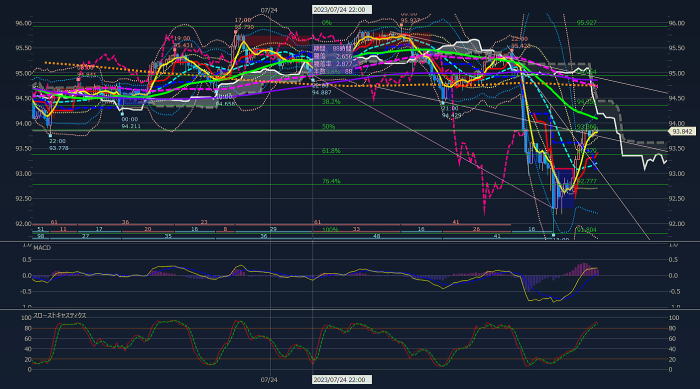700x389 pixels.
Task: Select the 07/24 date label above the chart
Action: coord(269,10)
